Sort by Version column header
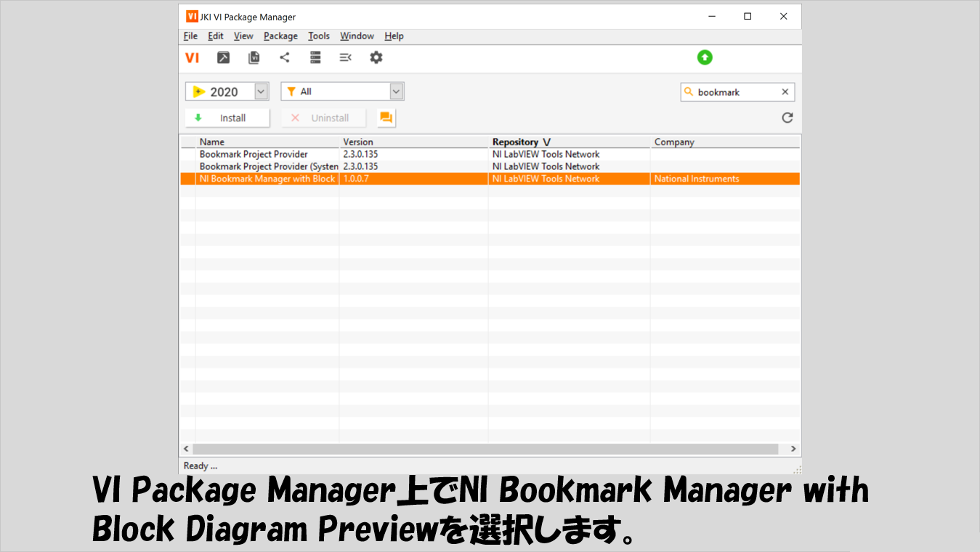Image resolution: width=980 pixels, height=552 pixels. [x=414, y=142]
